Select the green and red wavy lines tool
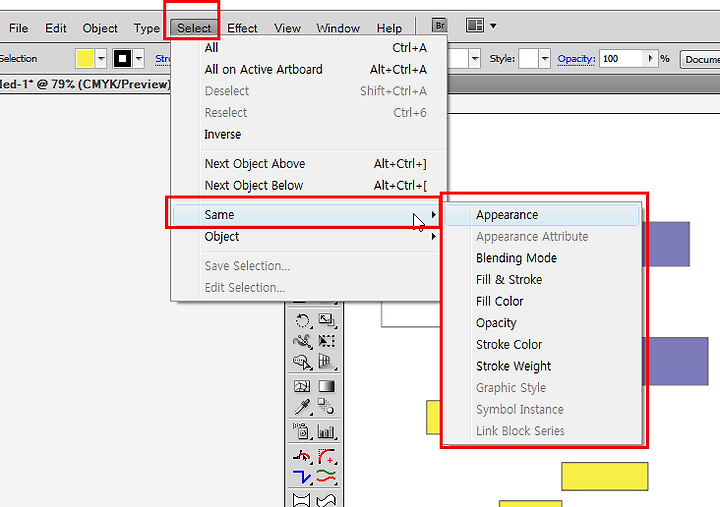This screenshot has height=507, width=720. tap(326, 477)
